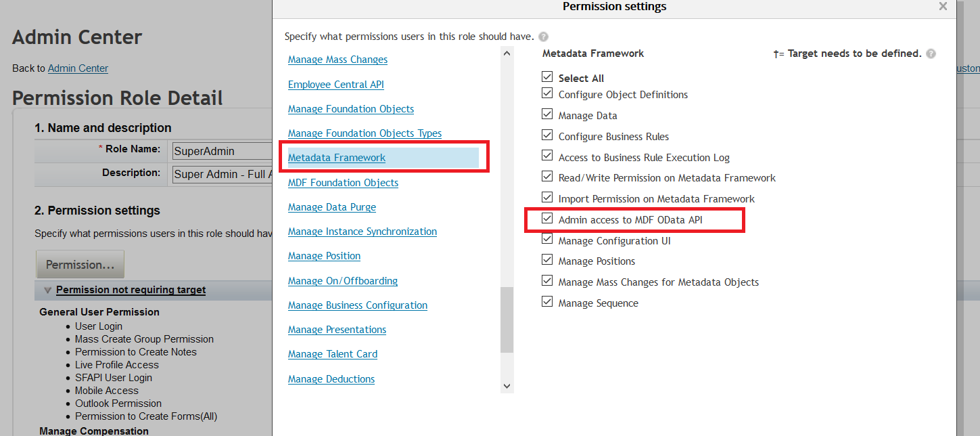The width and height of the screenshot is (980, 436).
Task: Select Metadata Framework category
Action: click(337, 158)
